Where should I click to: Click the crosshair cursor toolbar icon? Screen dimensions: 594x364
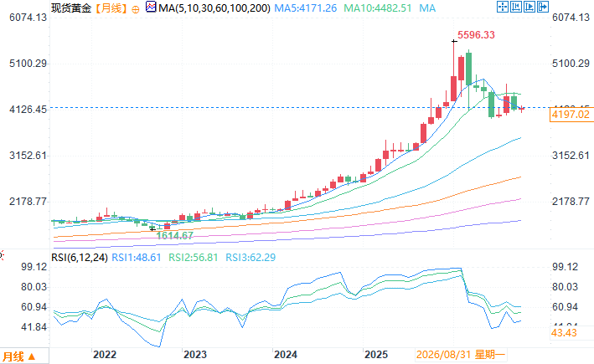point(503,7)
